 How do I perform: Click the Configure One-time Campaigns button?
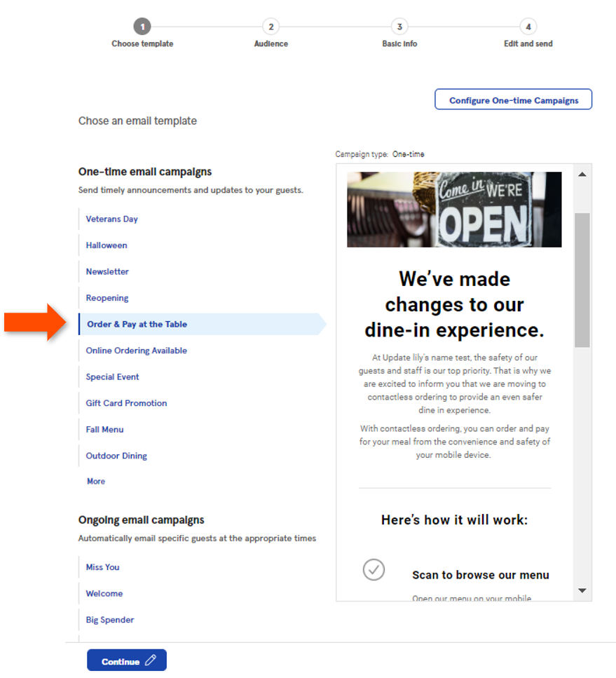coord(513,99)
